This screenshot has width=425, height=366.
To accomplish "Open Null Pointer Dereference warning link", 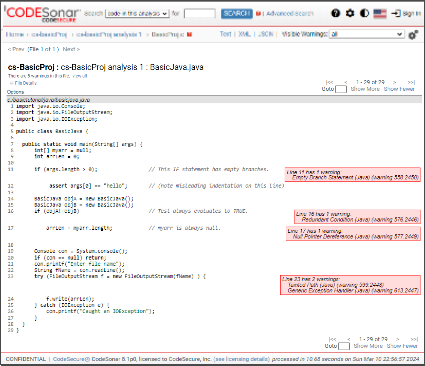I will click(356, 237).
